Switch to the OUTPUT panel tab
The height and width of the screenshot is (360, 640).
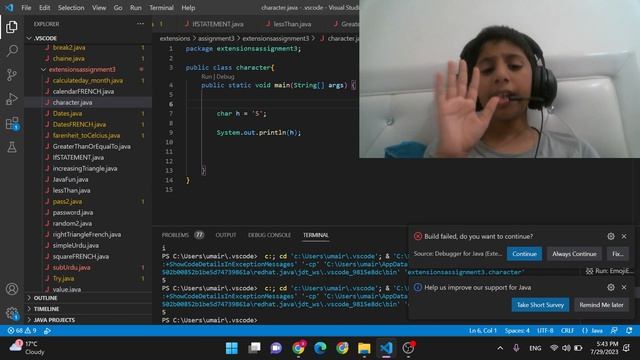226,235
